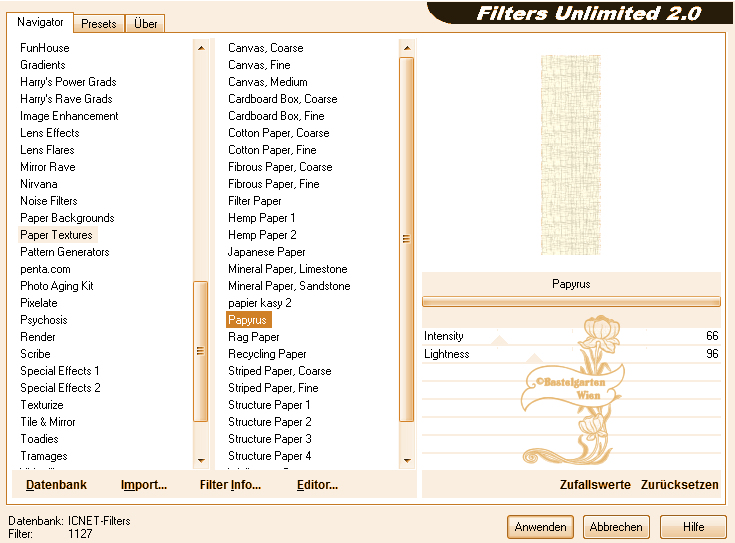Select Noise Filters category
Viewport: 735px width, 543px height.
(x=49, y=201)
